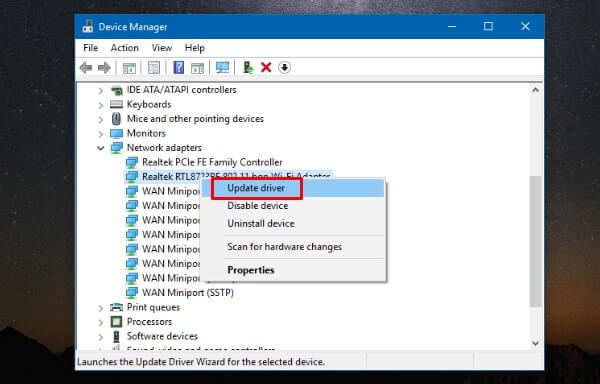Click the red X uninstall toolbar icon
The image size is (600, 384).
pos(266,68)
